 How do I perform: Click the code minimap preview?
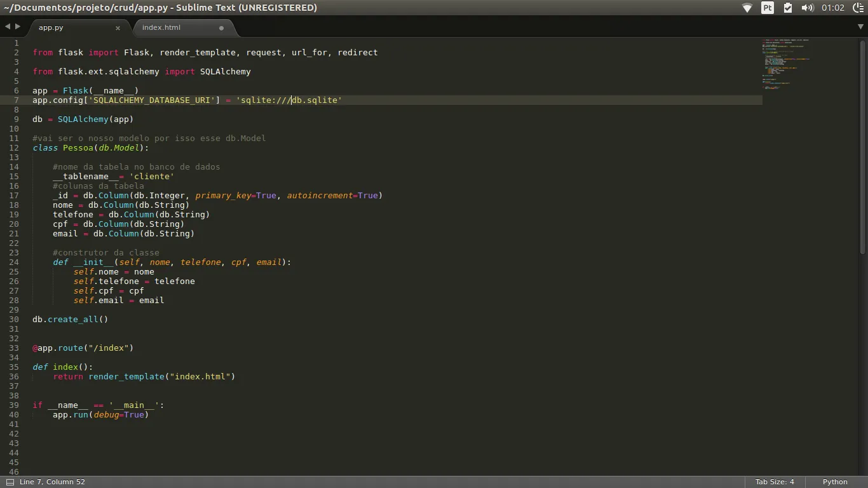785,64
